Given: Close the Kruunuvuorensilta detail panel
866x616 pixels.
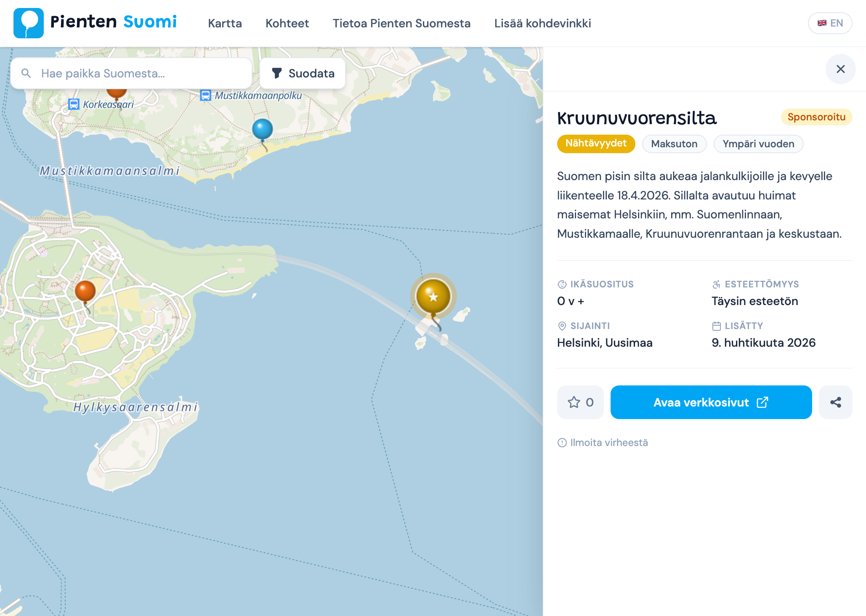Looking at the screenshot, I should pyautogui.click(x=840, y=69).
